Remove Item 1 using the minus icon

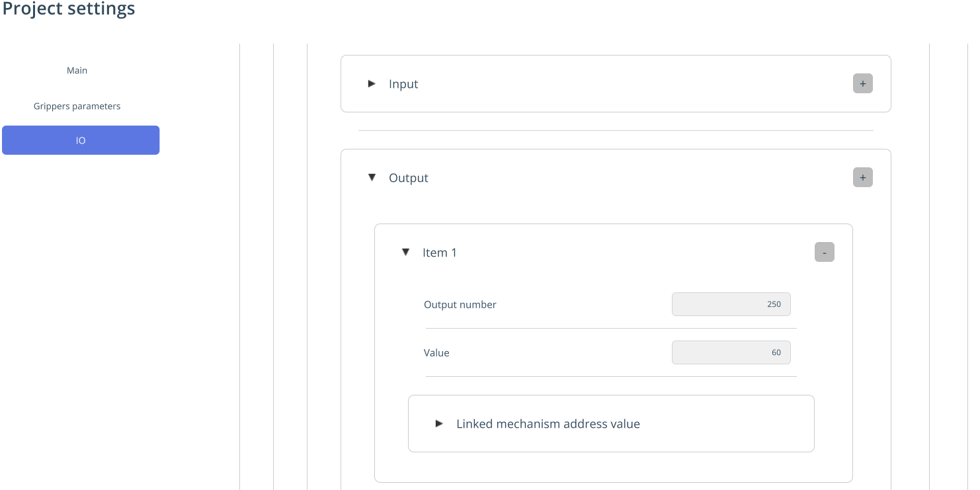pos(824,253)
